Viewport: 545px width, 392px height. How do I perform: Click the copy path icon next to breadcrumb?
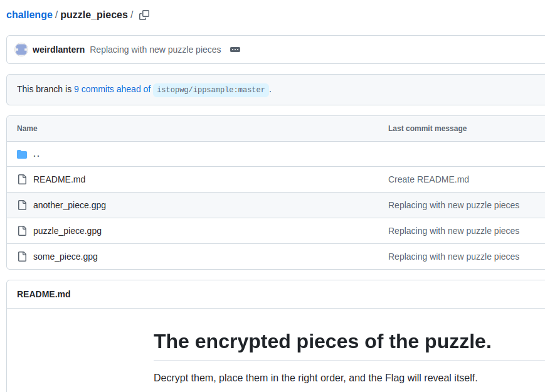point(144,14)
